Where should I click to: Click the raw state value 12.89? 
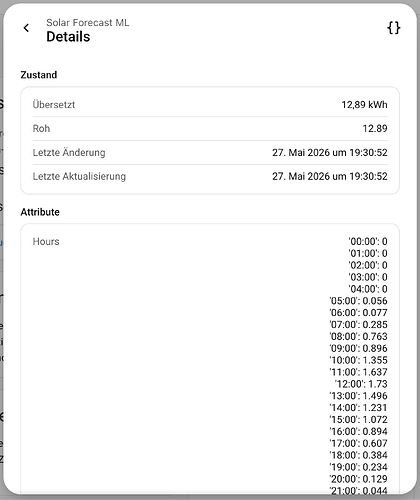point(375,128)
